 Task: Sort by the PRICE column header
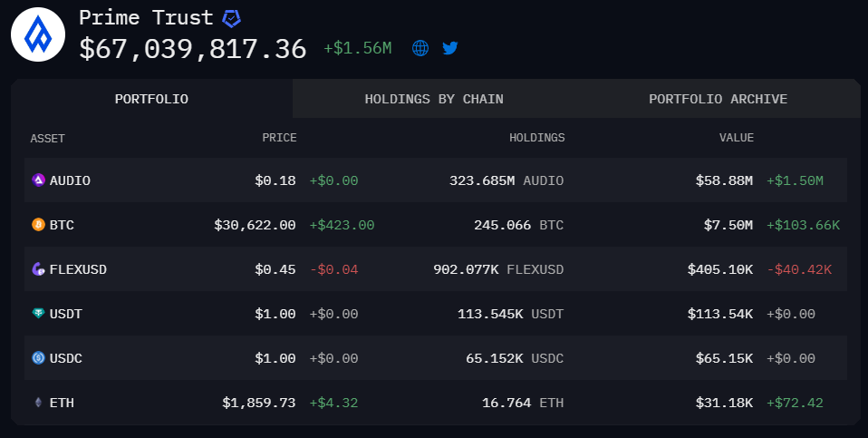point(280,137)
